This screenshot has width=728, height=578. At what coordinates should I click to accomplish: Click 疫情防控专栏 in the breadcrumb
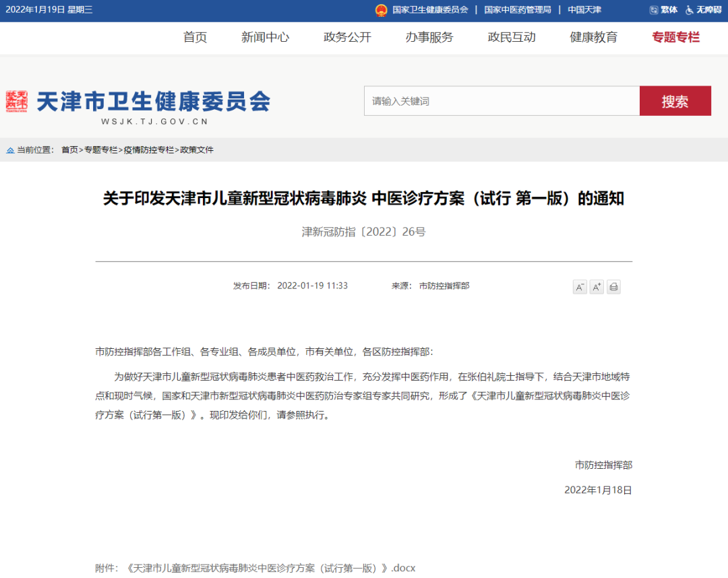[148, 150]
